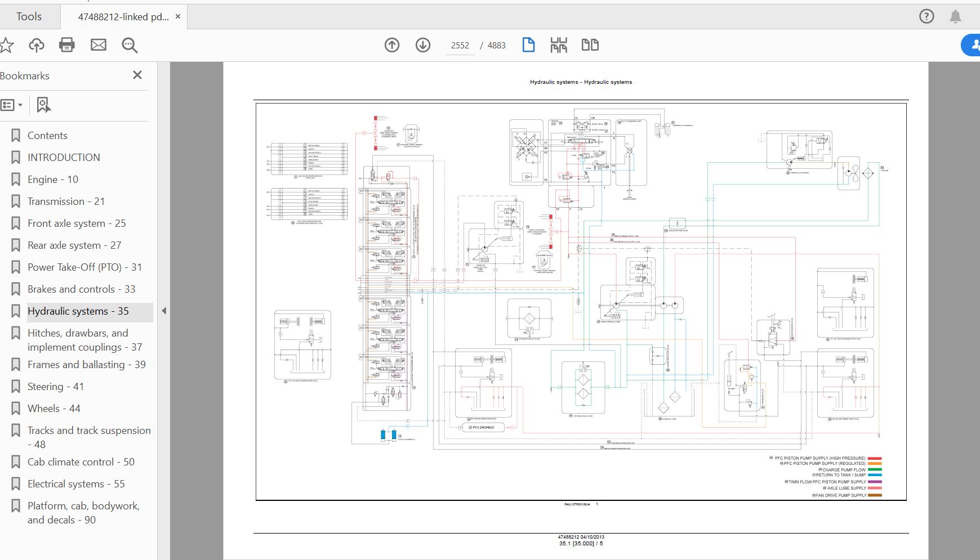Click the find bookmark icon
The image size is (980, 560).
(43, 105)
